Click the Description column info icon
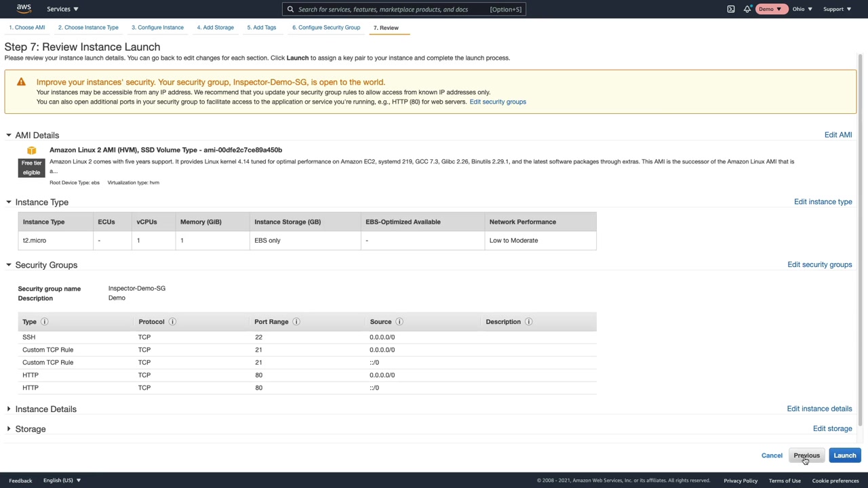Screen dimensions: 868x488 (x=528, y=322)
